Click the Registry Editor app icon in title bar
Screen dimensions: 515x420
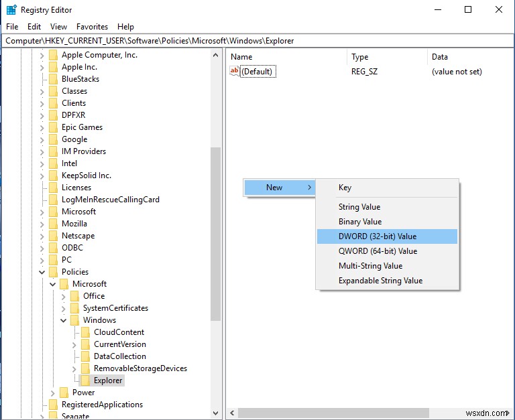[11, 10]
